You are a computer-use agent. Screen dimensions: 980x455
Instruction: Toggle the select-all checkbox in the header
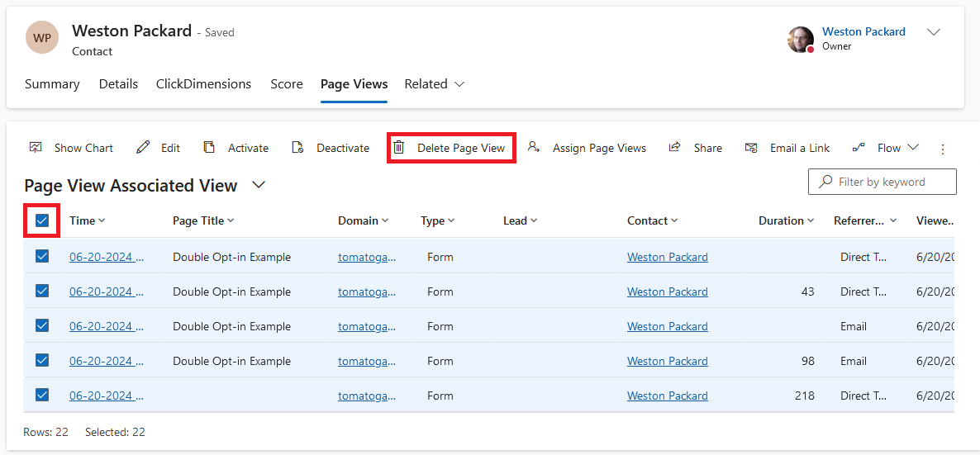(42, 220)
